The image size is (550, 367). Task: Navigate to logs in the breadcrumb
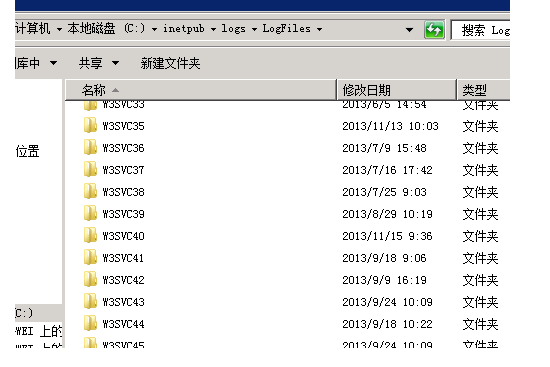click(233, 29)
